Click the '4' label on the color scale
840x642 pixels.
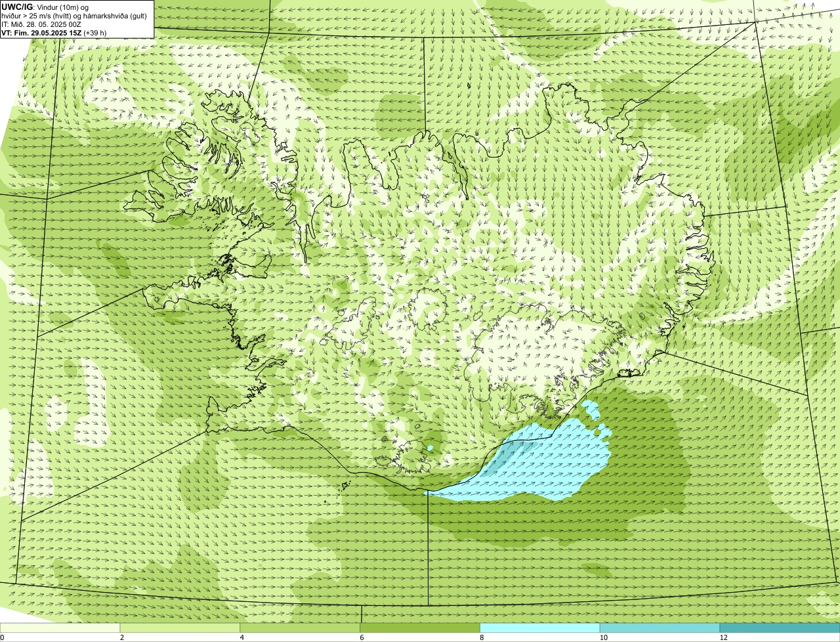(x=241, y=637)
